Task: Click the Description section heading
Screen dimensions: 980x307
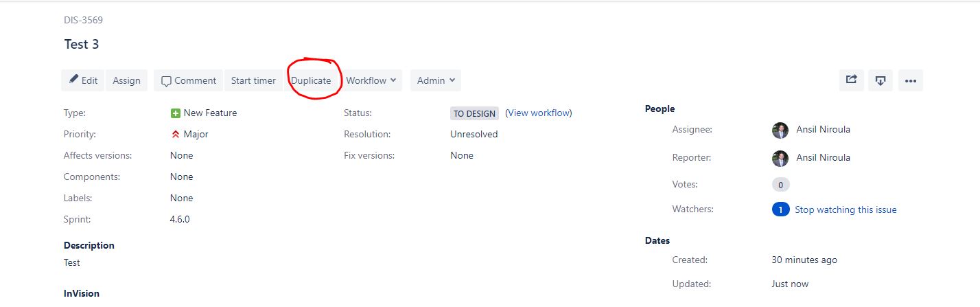Action: point(89,245)
